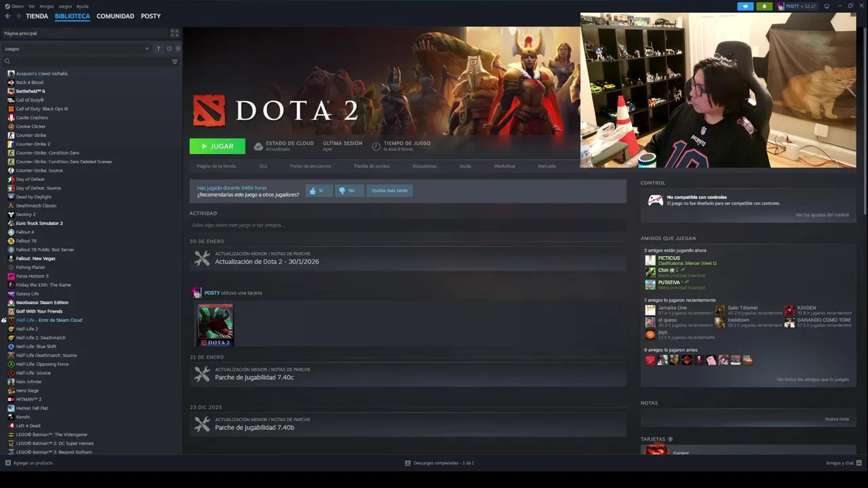Click FICTICIUS friend avatar
This screenshot has width=868, height=488.
coord(650,260)
